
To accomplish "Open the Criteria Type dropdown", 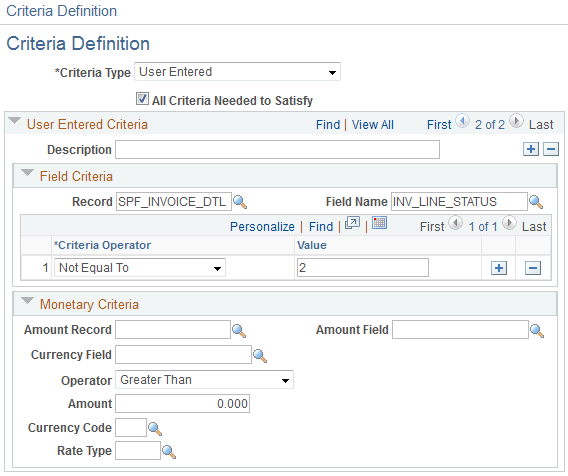I will pyautogui.click(x=237, y=72).
